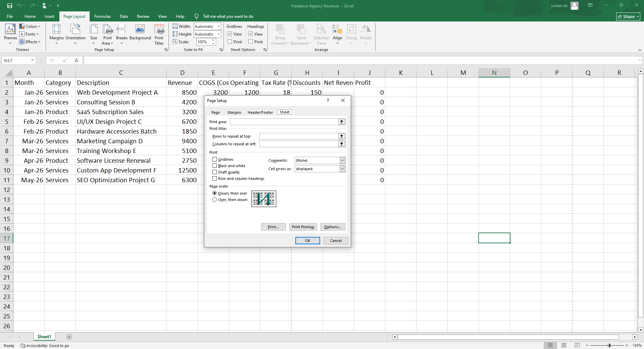Enable Gridlines checkbox in Page Setup dialog
Image resolution: width=644 pixels, height=349 pixels.
(215, 159)
